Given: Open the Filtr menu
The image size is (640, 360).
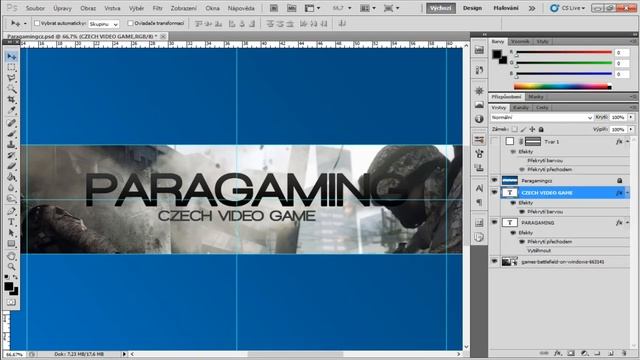Looking at the screenshot, I should (x=158, y=8).
